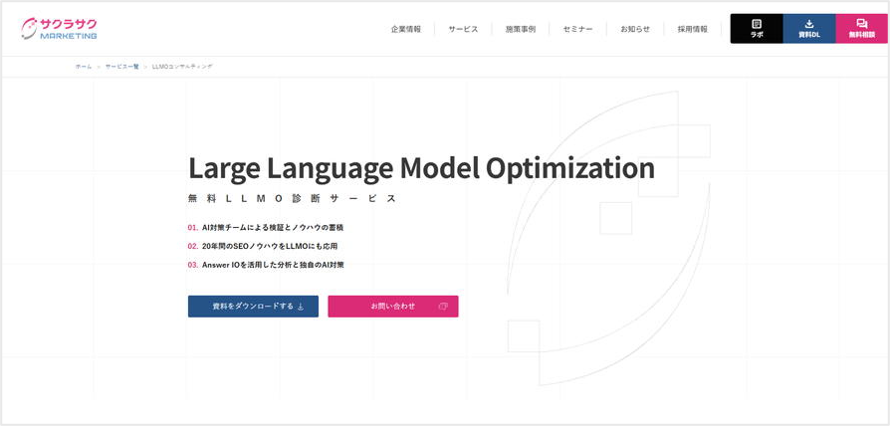Open the 資料DL download button in header
The width and height of the screenshot is (890, 426).
click(x=809, y=28)
